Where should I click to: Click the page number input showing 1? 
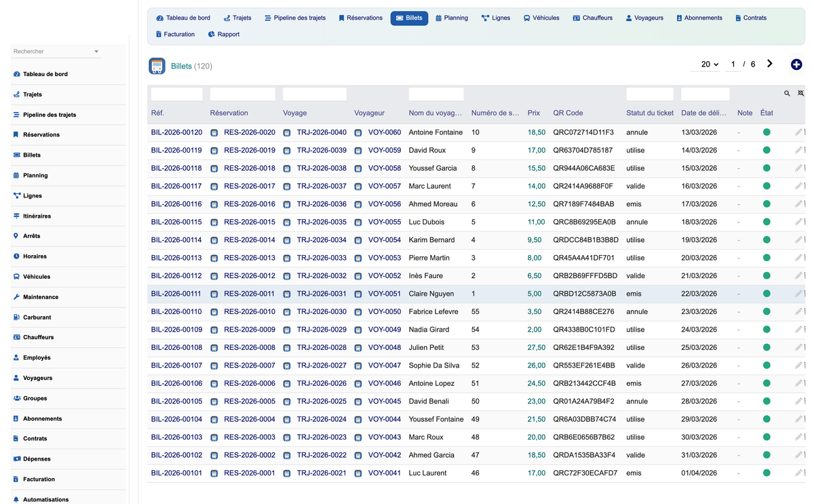pos(733,64)
